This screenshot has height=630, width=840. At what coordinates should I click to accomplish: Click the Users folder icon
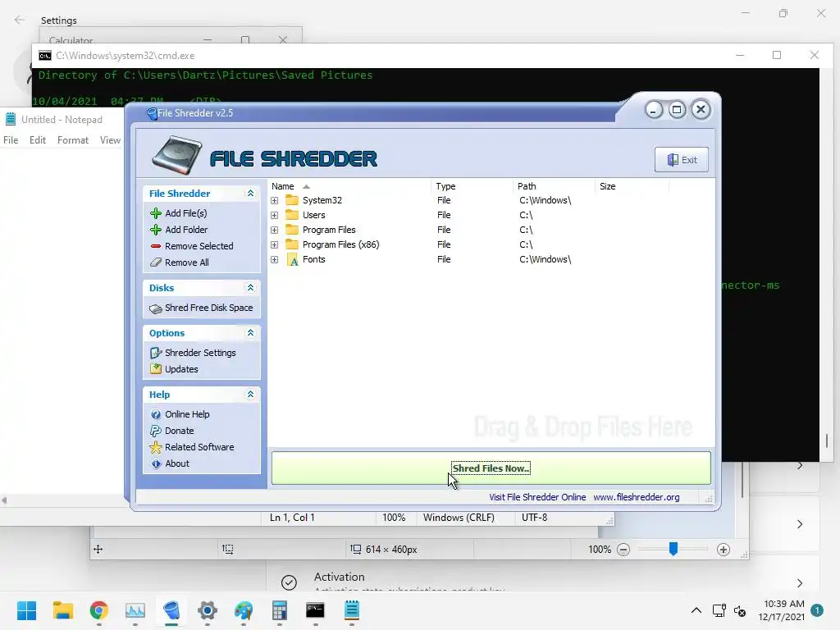pos(292,216)
